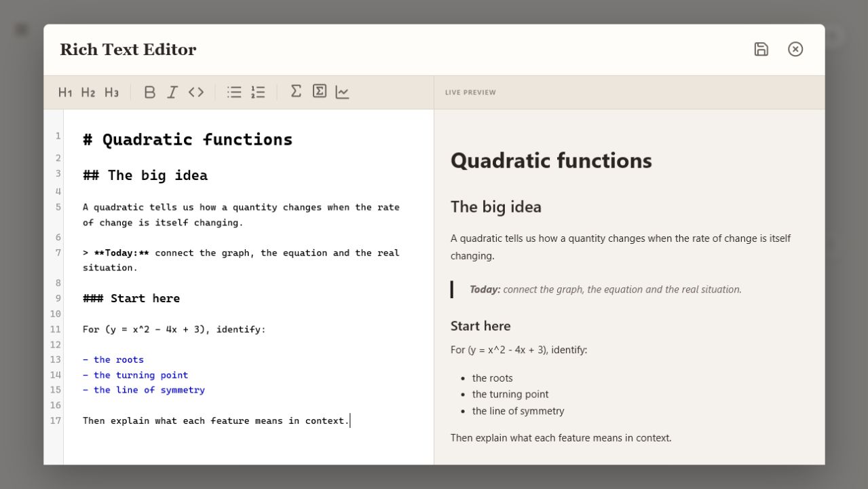The width and height of the screenshot is (868, 489).
Task: Toggle bold formatting
Action: (150, 92)
